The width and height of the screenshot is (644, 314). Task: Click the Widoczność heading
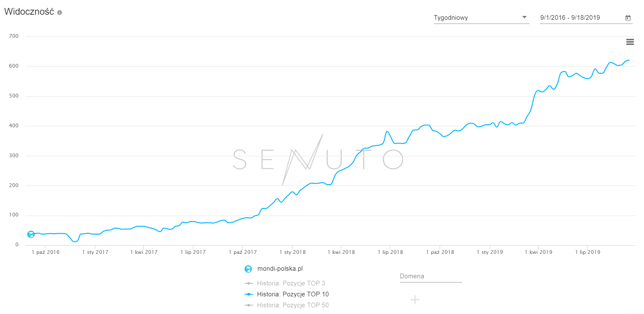[29, 12]
